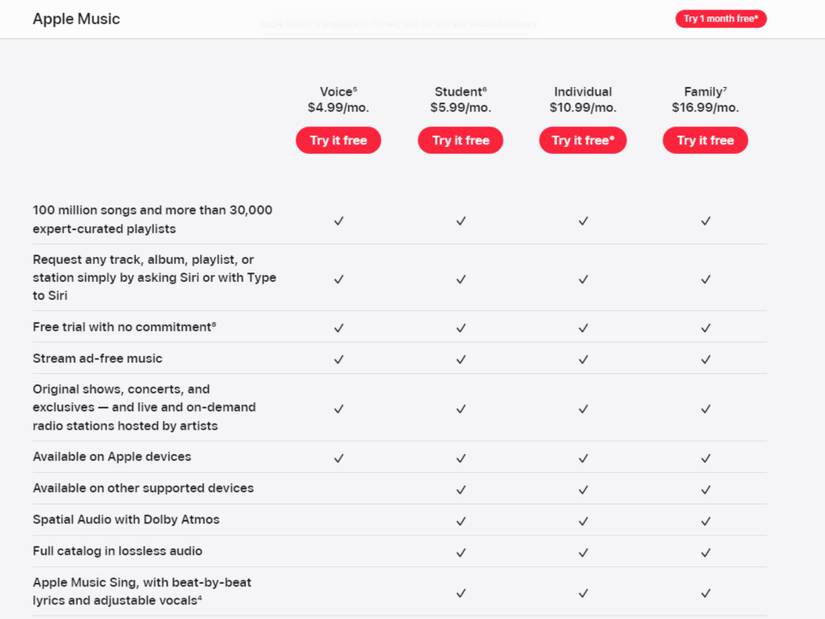Screen dimensions: 825x619
Task: Click Individual checkmark for Original shows row
Action: (583, 409)
